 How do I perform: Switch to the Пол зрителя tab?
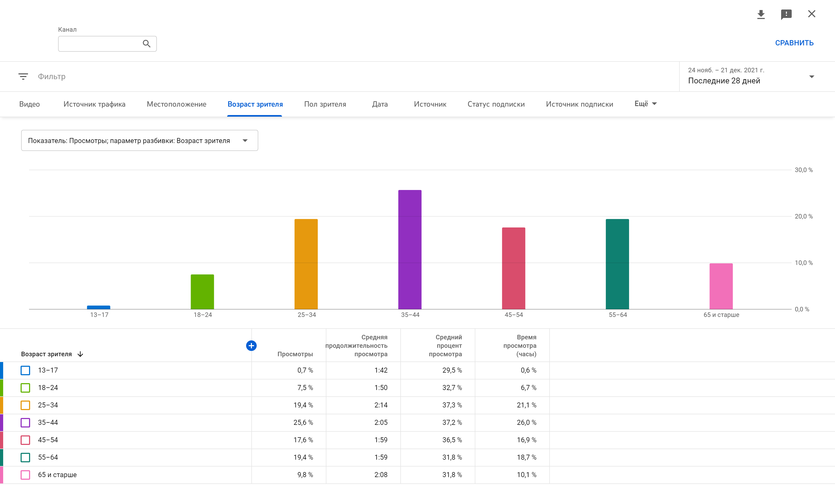(x=325, y=104)
